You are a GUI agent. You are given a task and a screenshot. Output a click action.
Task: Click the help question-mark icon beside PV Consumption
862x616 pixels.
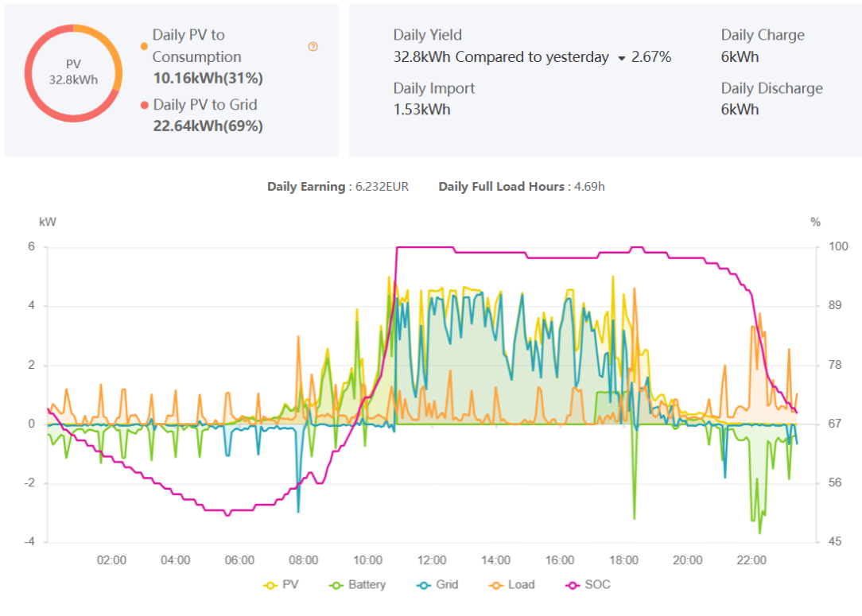pyautogui.click(x=313, y=47)
